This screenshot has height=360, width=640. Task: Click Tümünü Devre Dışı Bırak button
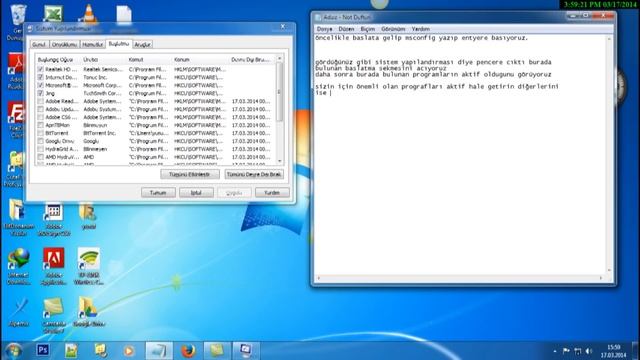tap(254, 174)
